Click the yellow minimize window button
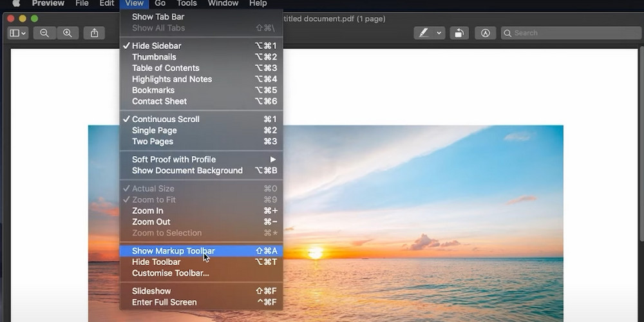This screenshot has height=322, width=644. click(x=23, y=19)
